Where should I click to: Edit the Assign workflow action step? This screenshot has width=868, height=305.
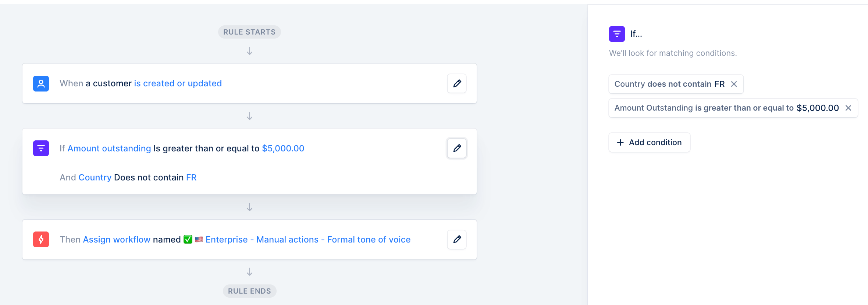click(457, 239)
